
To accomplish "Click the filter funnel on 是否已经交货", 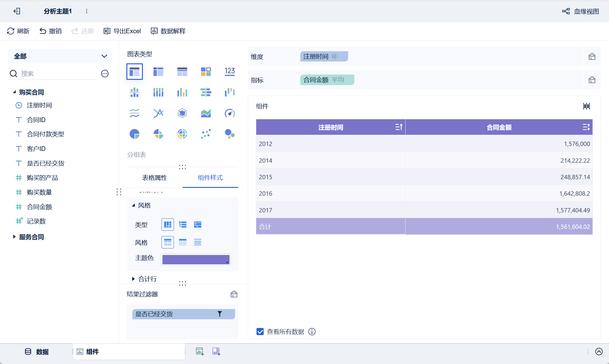I will point(220,314).
